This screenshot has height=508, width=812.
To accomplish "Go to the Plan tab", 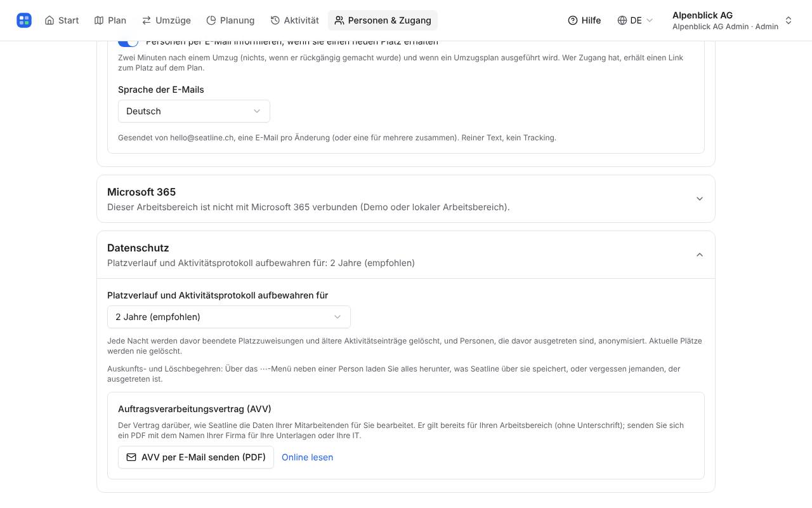I will point(110,20).
